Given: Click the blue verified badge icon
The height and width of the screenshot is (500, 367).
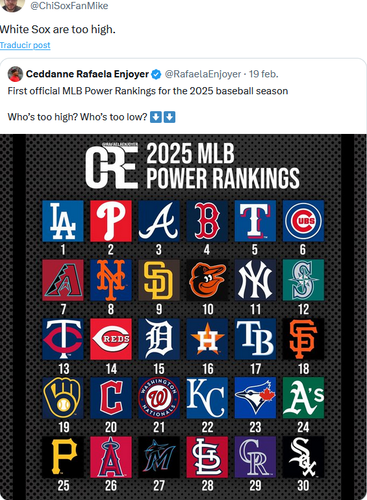Looking at the screenshot, I should [156, 74].
